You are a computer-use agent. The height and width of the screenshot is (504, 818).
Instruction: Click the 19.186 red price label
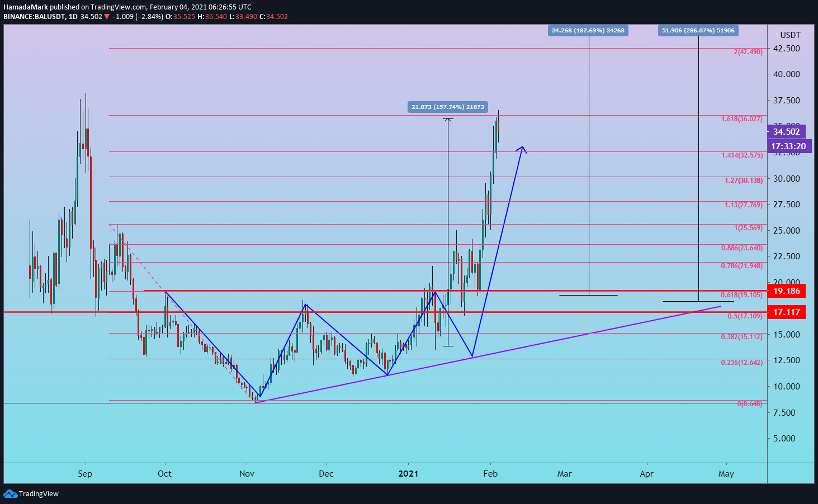point(786,291)
